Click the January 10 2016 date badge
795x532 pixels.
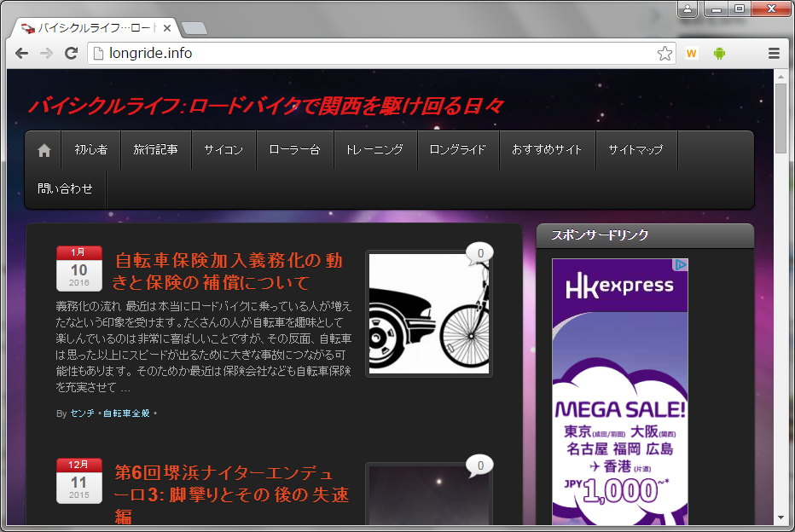pyautogui.click(x=79, y=269)
